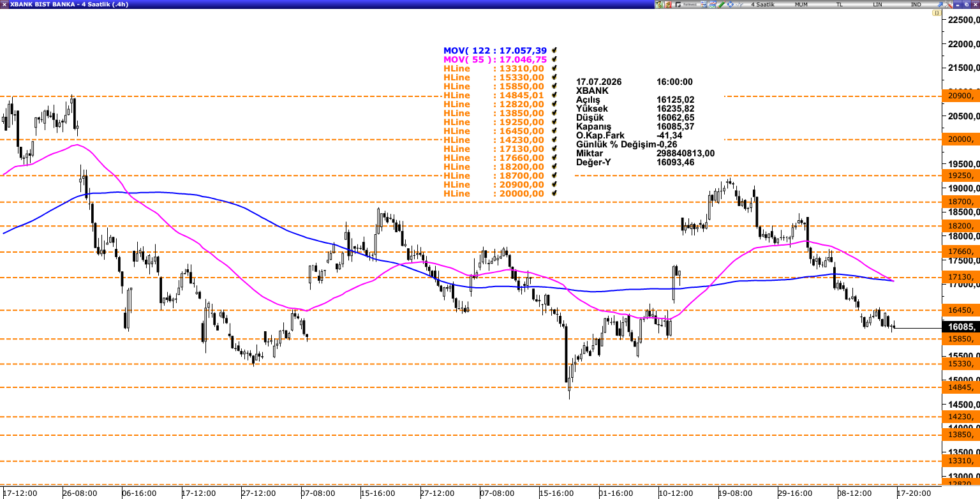Click the HLine 18700,00 legend label

click(494, 175)
